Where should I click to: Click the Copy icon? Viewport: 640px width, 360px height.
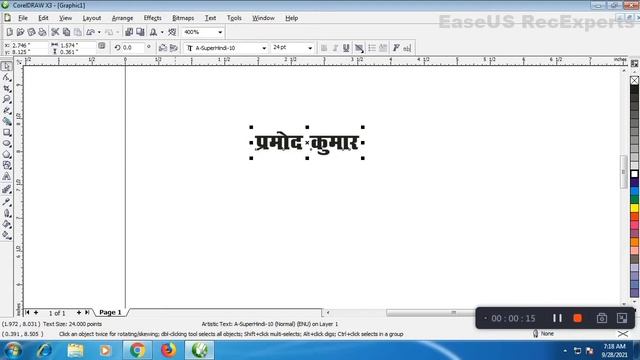[x=66, y=32]
